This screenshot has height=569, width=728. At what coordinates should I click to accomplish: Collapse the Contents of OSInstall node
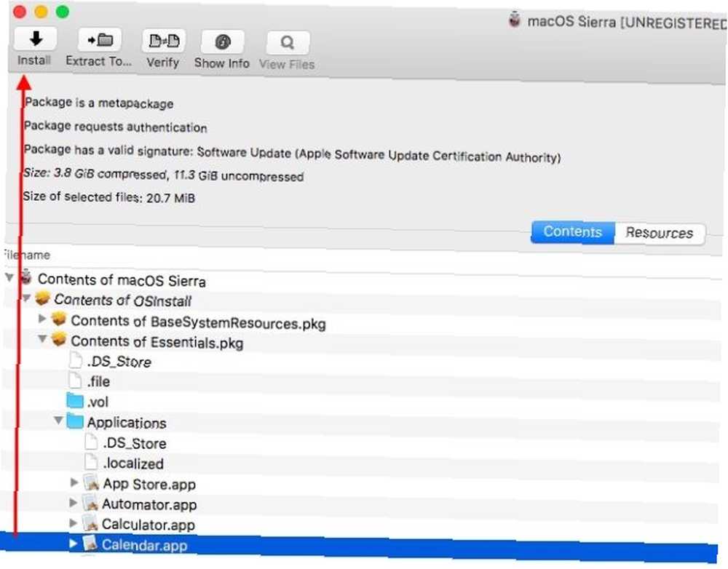click(x=26, y=298)
